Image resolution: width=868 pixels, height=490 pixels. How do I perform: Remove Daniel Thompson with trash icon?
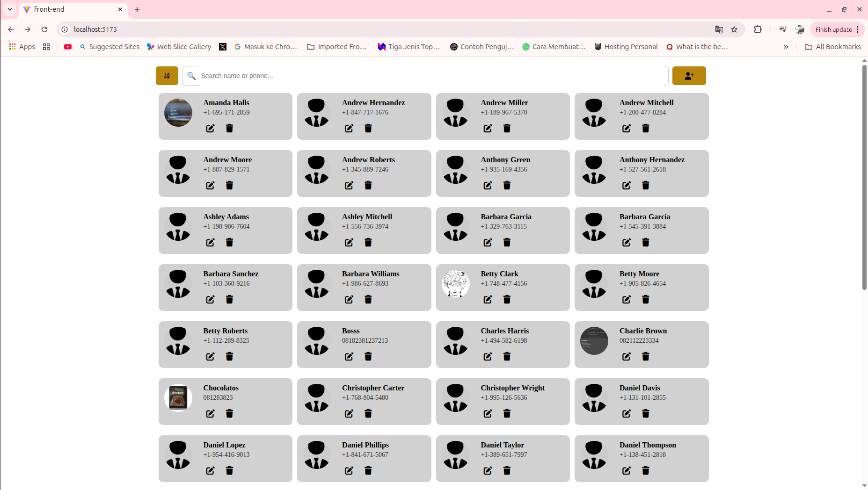pyautogui.click(x=646, y=471)
